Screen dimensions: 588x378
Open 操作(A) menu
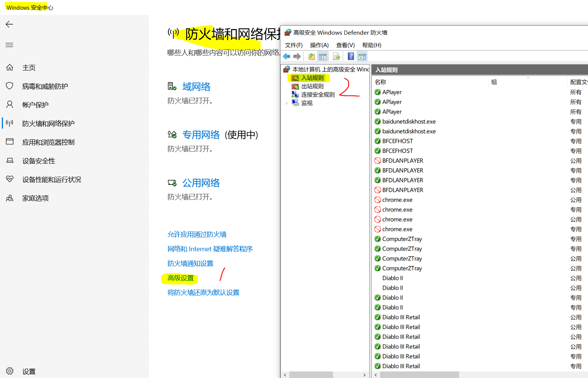319,45
